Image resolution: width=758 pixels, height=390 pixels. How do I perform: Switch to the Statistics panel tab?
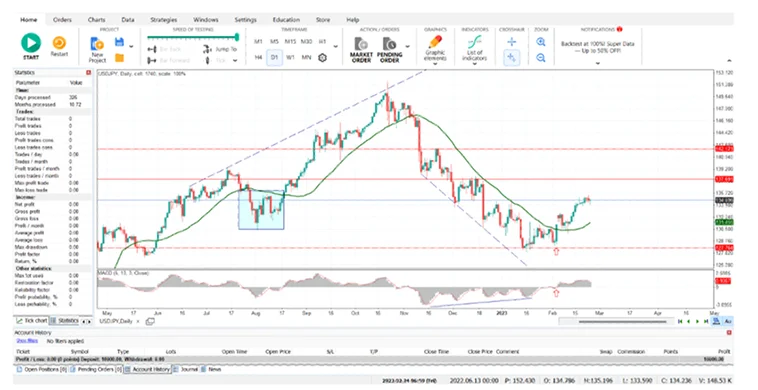coord(65,320)
